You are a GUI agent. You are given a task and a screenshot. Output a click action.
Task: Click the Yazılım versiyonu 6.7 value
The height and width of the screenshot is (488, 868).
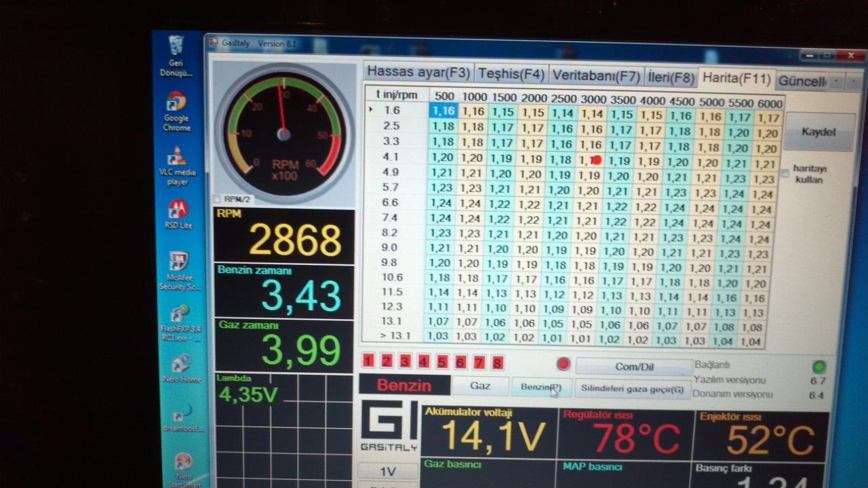point(817,381)
